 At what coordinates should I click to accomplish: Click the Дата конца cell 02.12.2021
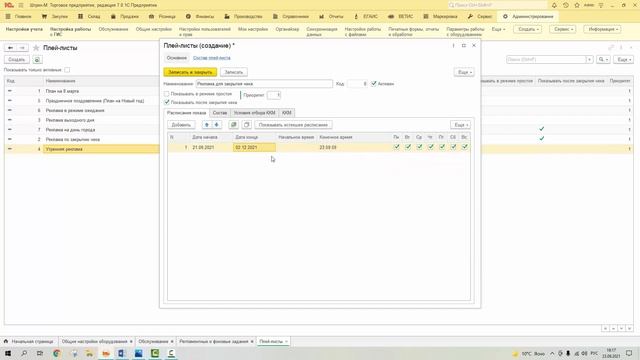point(254,147)
